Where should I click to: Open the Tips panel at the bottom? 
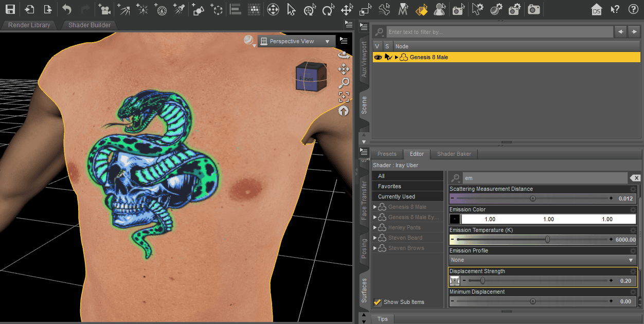[383, 319]
